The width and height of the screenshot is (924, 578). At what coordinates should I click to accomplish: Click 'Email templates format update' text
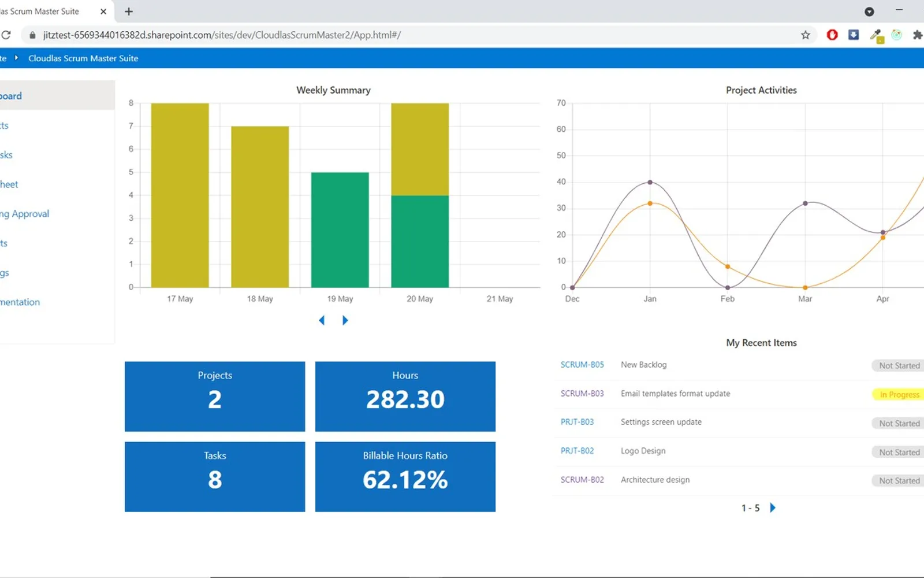[675, 394]
